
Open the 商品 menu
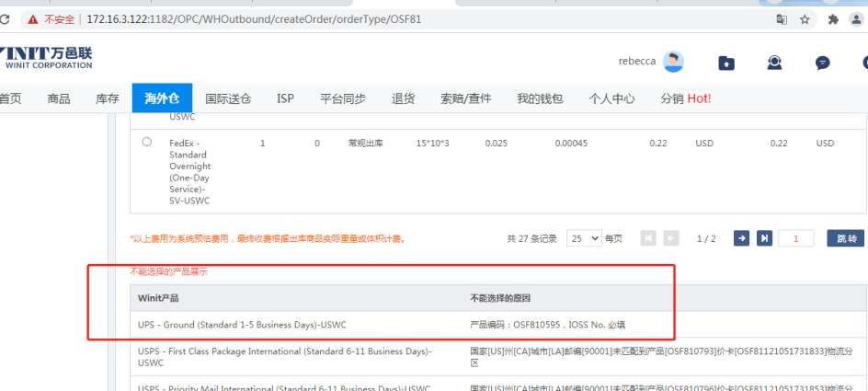click(59, 98)
